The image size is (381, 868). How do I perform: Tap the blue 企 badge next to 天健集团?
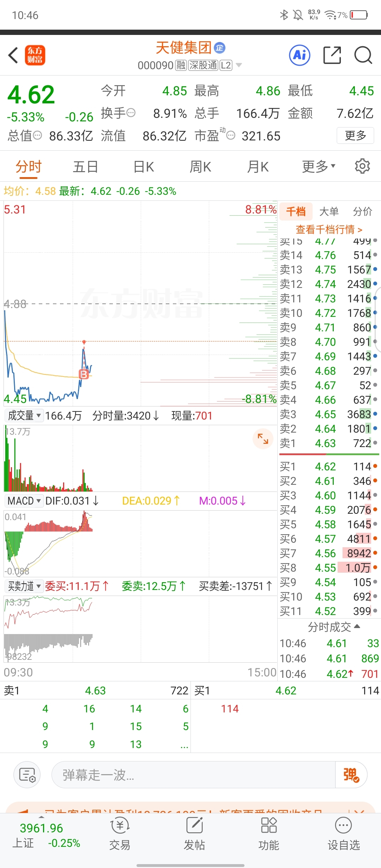click(220, 48)
